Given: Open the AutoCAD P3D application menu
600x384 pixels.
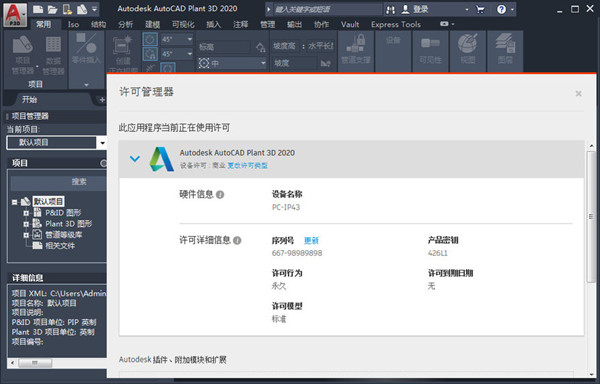Looking at the screenshot, I should [x=15, y=15].
